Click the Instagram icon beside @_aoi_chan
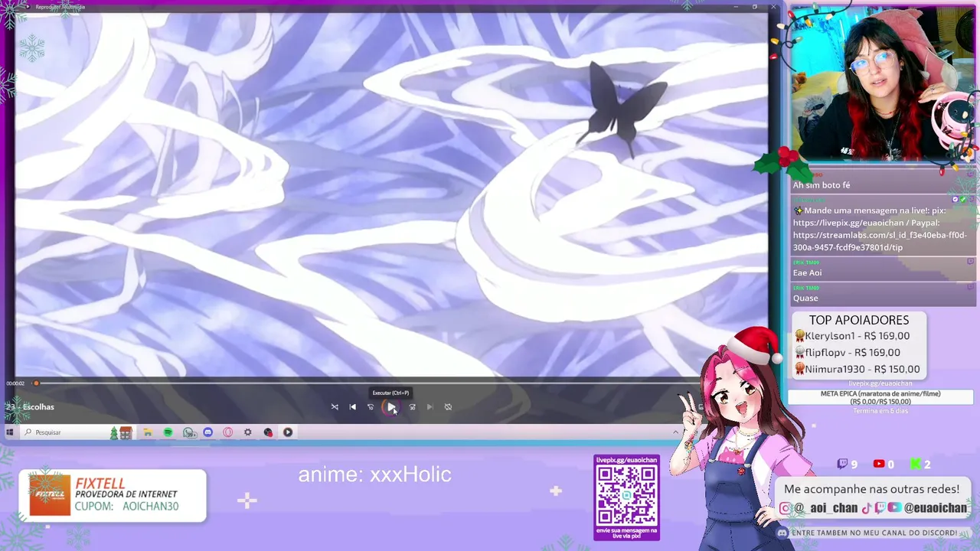The width and height of the screenshot is (980, 551). [786, 508]
